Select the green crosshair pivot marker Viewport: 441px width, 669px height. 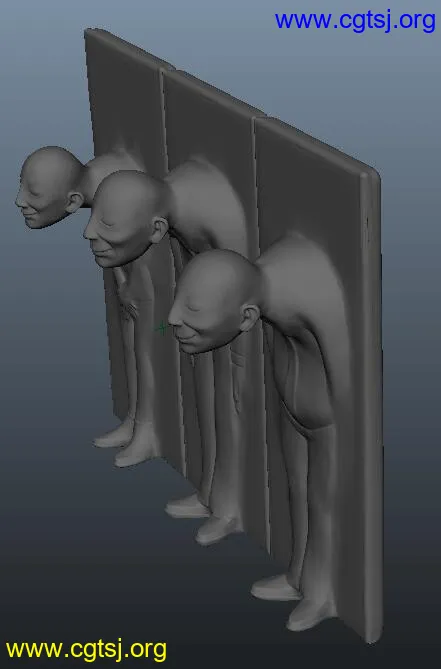(162, 329)
